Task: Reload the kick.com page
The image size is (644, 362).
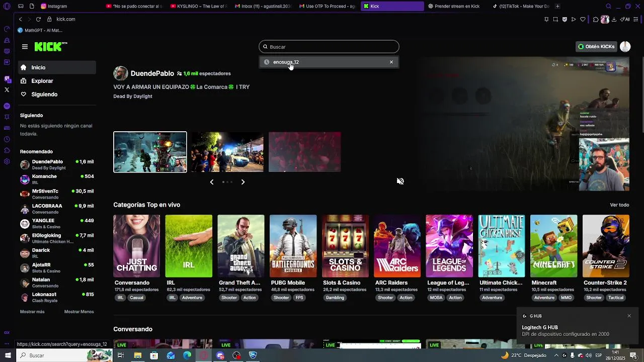Action: pos(38,19)
